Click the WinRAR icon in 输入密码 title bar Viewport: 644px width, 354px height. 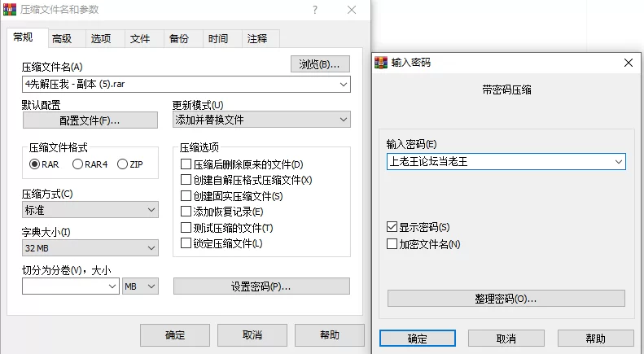(x=381, y=63)
